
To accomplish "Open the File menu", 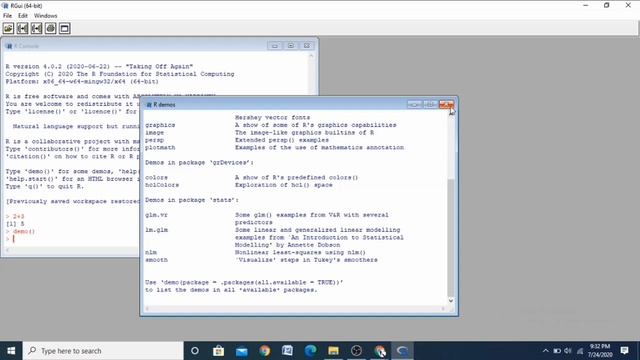I will coord(7,16).
